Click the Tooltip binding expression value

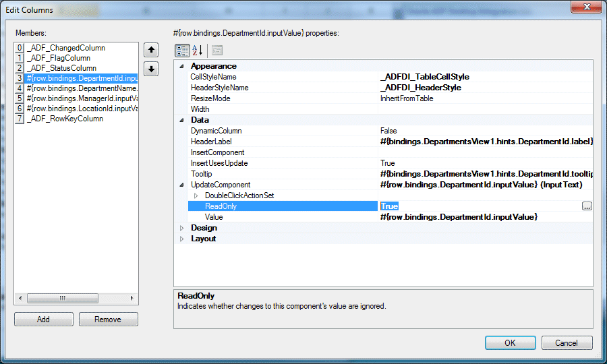[x=486, y=175]
